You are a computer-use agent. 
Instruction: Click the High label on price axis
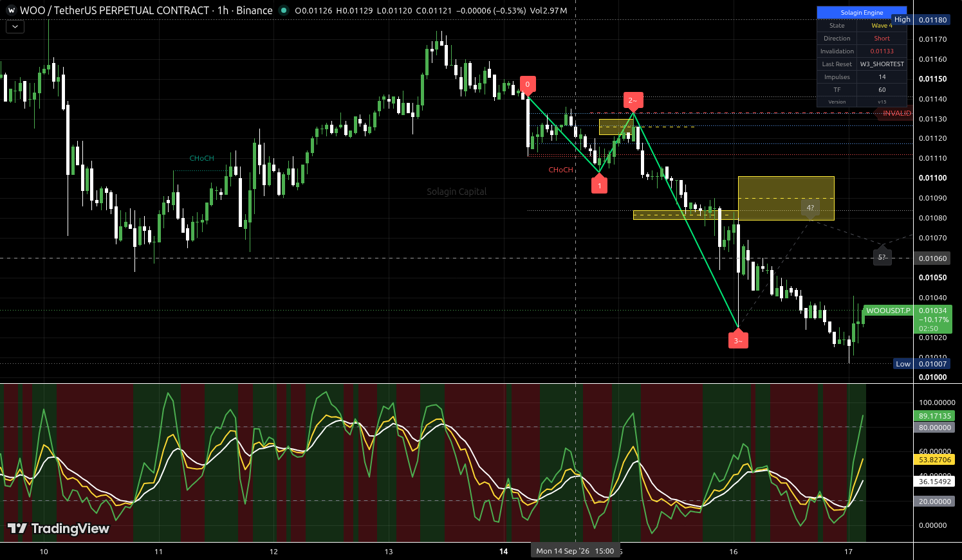[x=902, y=20]
